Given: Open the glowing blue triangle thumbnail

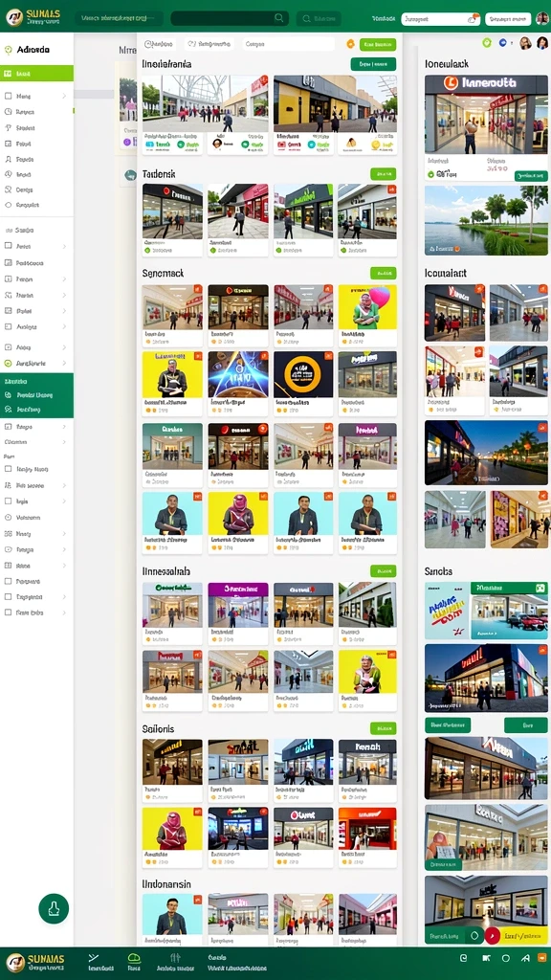Looking at the screenshot, I should 238,374.
